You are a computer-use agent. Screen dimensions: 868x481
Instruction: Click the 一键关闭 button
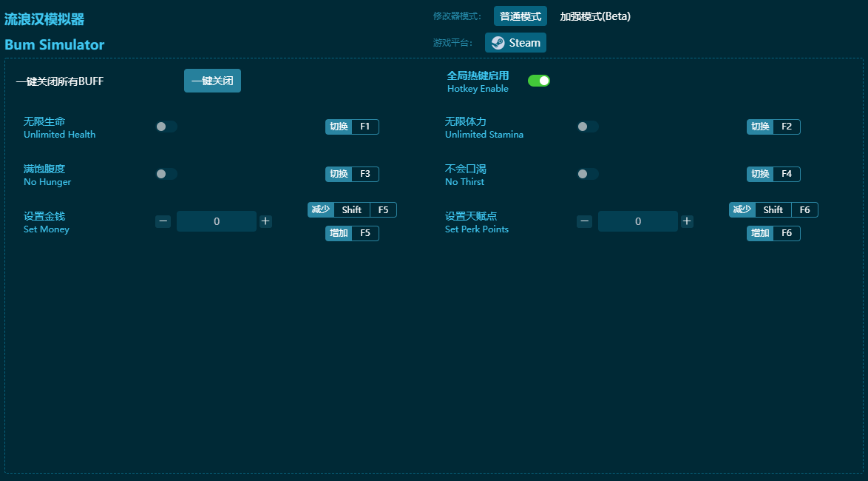pos(213,81)
